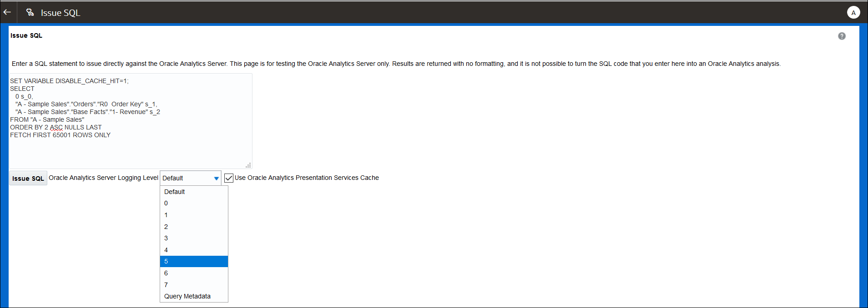This screenshot has width=868, height=308.
Task: Open the help for Issue SQL page
Action: [x=841, y=36]
